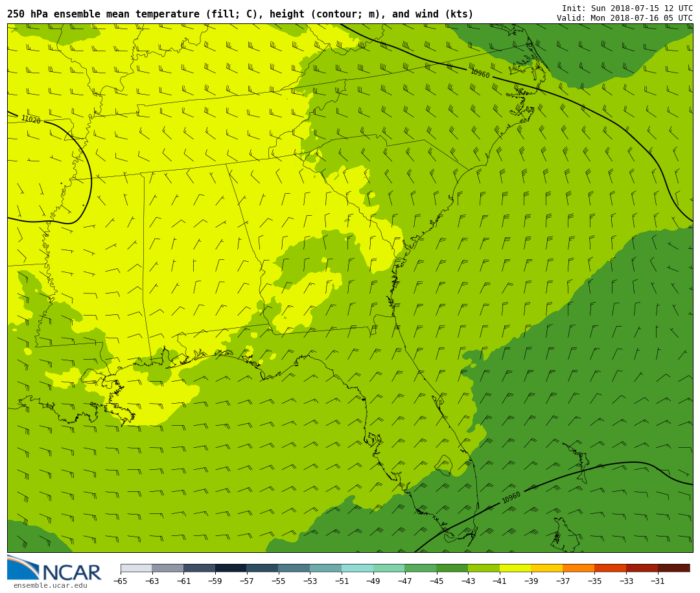Select the 'Valid: Mon 2018-07-16 05 UTC' text
This screenshot has width=700, height=593.
[x=625, y=18]
